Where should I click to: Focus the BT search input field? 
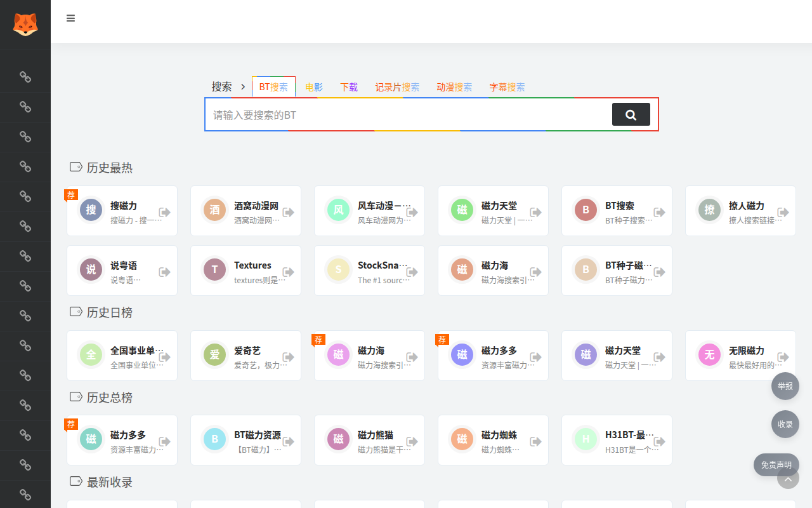tap(409, 115)
